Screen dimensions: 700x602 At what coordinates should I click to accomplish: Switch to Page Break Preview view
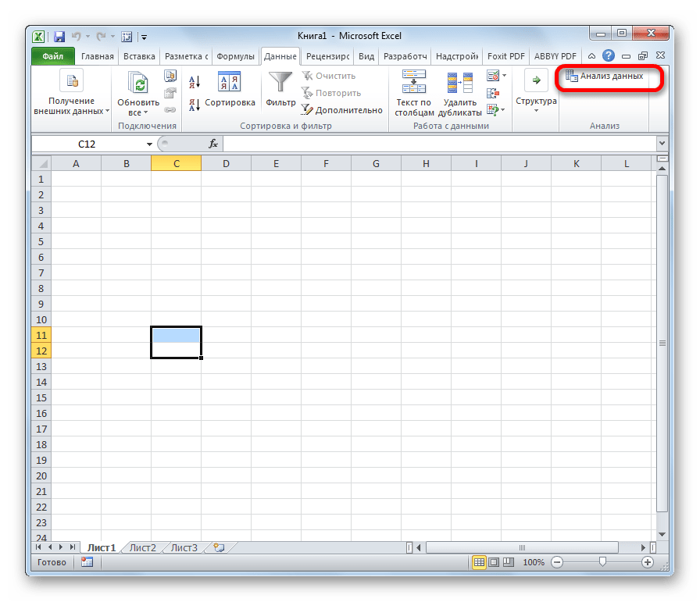(508, 562)
